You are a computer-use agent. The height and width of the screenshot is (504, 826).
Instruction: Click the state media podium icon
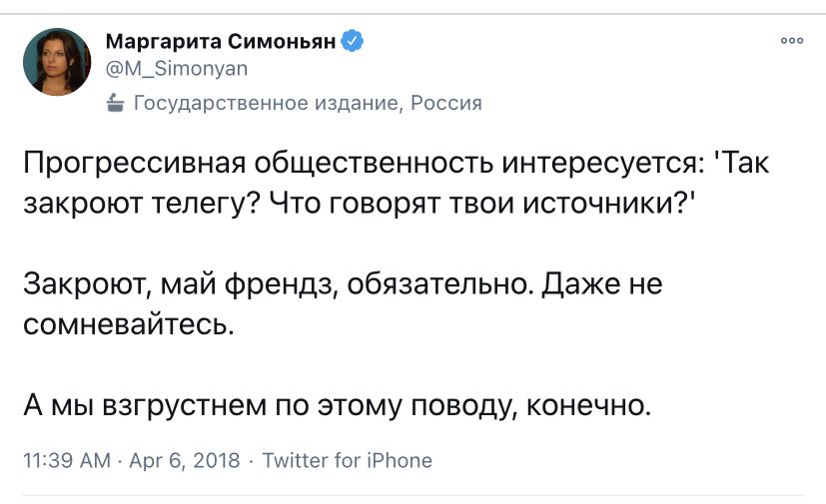click(x=115, y=102)
